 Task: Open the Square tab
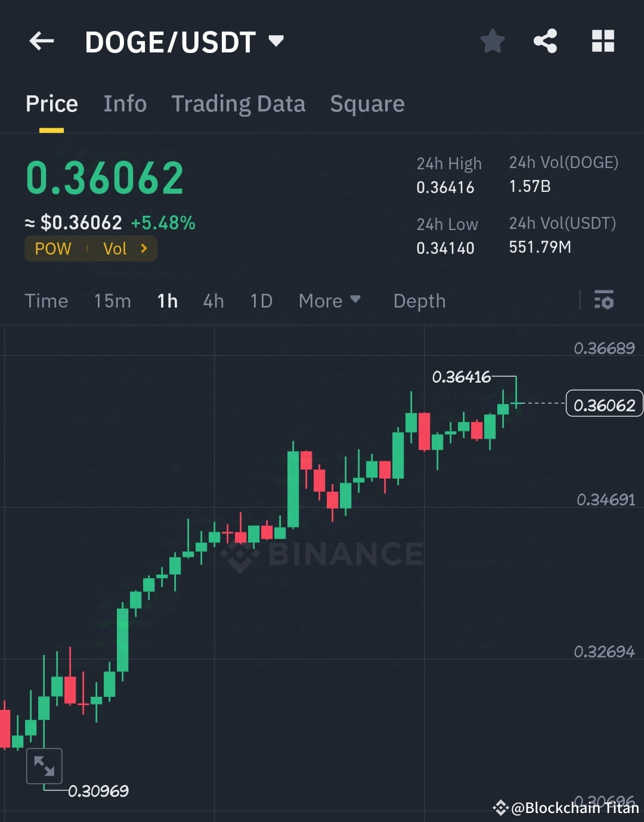[x=367, y=103]
